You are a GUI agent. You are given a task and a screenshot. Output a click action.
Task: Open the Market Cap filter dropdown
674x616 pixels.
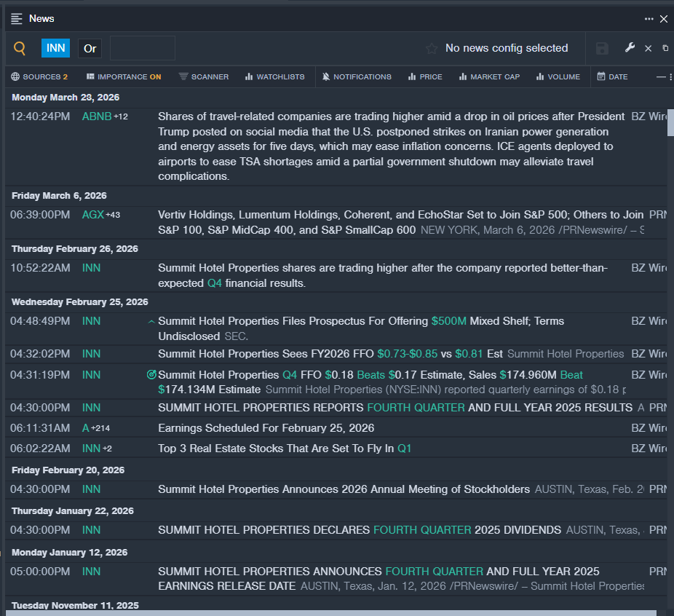point(489,76)
